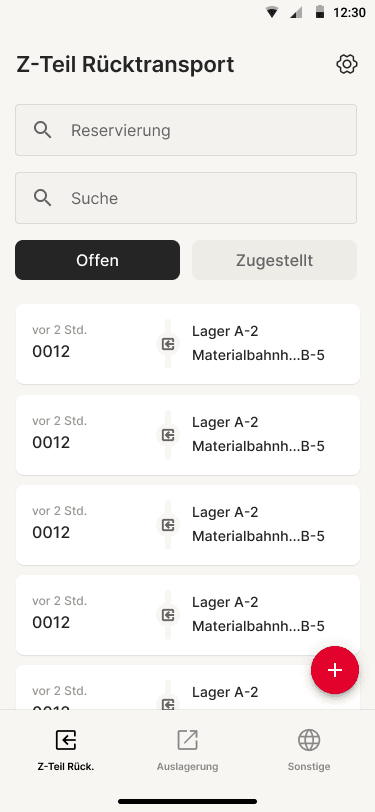375x812 pixels.
Task: Open the partially visible fifth order card
Action: pyautogui.click(x=188, y=687)
